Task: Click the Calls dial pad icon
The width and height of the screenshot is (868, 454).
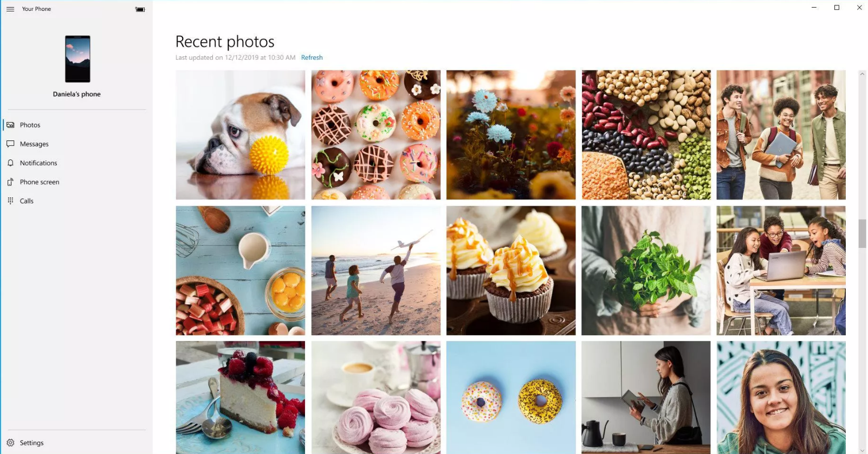Action: coord(10,201)
